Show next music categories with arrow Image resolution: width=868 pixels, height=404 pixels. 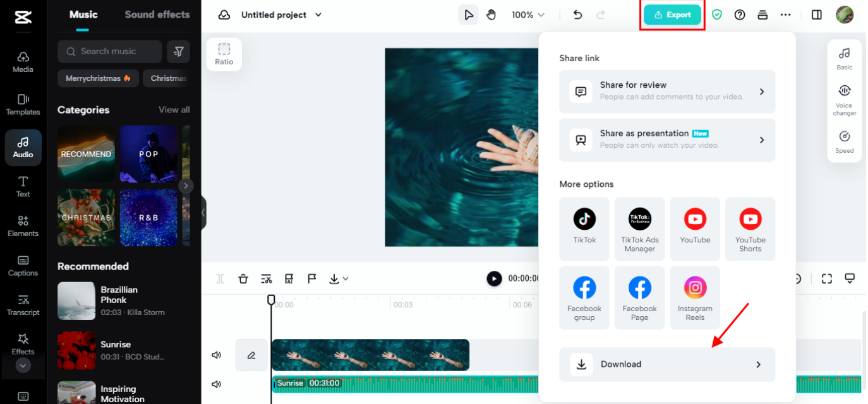(186, 186)
